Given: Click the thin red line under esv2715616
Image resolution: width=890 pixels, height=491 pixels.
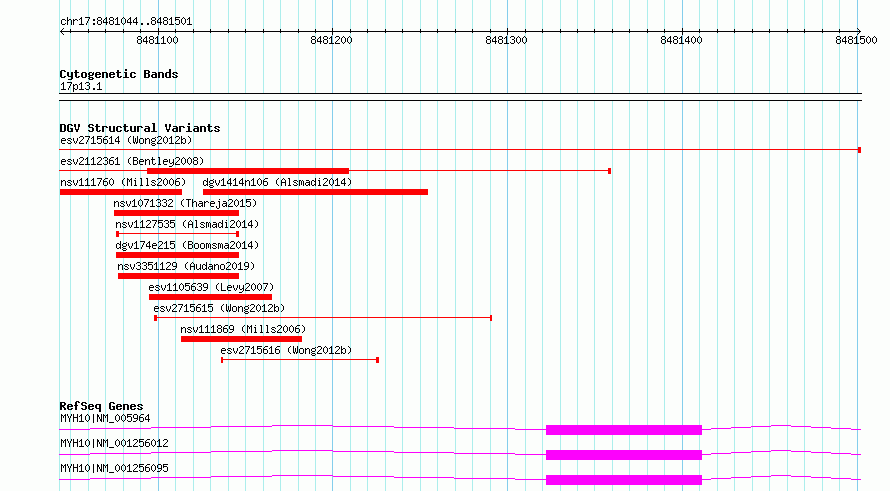Looking at the screenshot, I should click(x=300, y=360).
